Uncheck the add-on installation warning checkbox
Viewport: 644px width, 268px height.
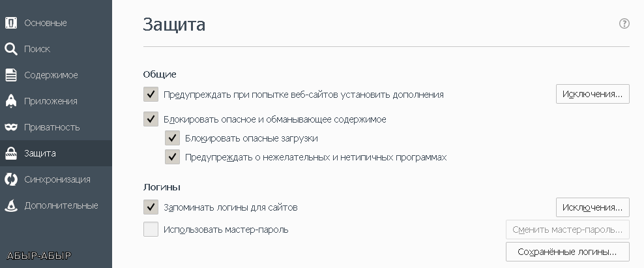[x=151, y=94]
